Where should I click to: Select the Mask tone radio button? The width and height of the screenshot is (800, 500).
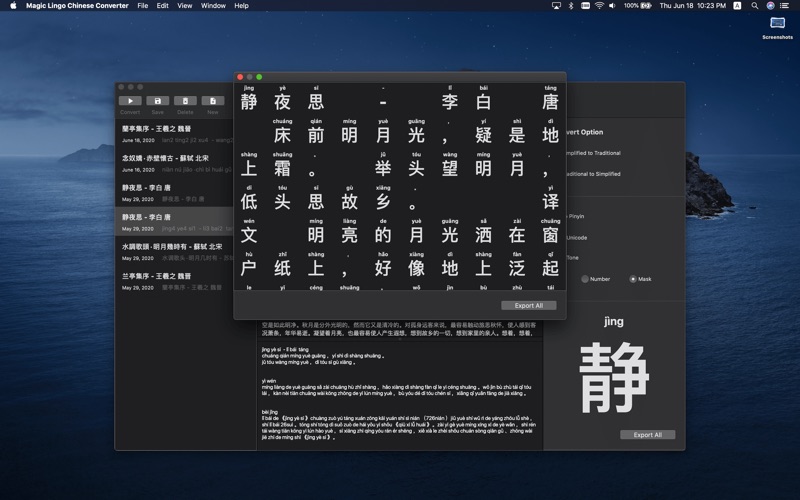point(633,279)
